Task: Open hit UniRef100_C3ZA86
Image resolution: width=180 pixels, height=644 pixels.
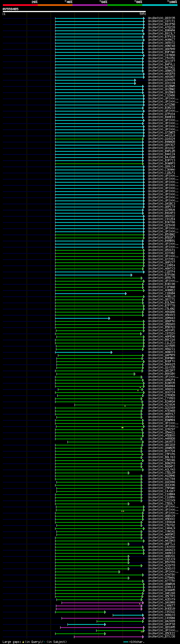Action: coord(161,96)
